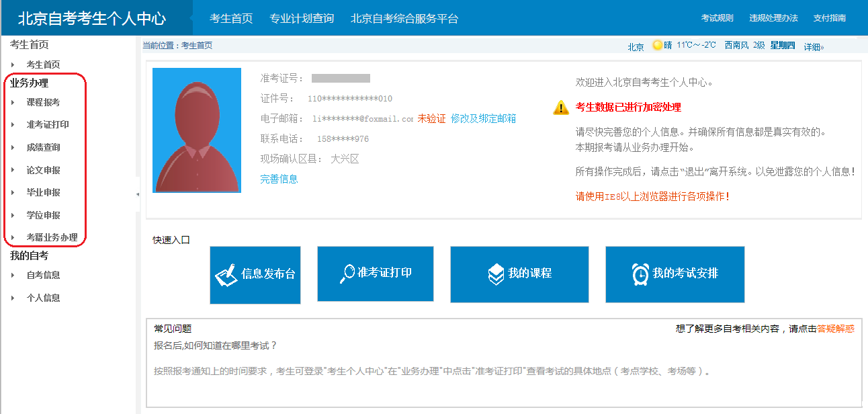Select 毕业申报 in the sidebar
868x414 pixels.
click(44, 193)
